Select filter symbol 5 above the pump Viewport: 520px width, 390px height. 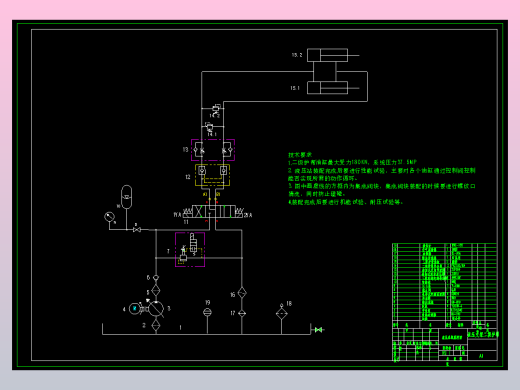click(x=156, y=291)
